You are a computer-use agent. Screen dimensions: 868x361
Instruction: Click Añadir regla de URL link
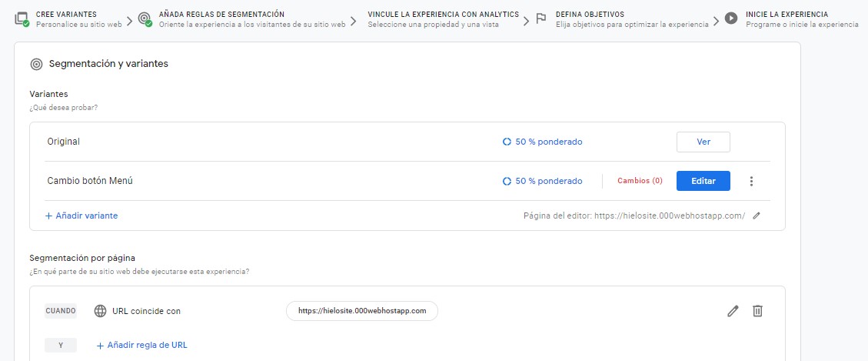pos(141,345)
